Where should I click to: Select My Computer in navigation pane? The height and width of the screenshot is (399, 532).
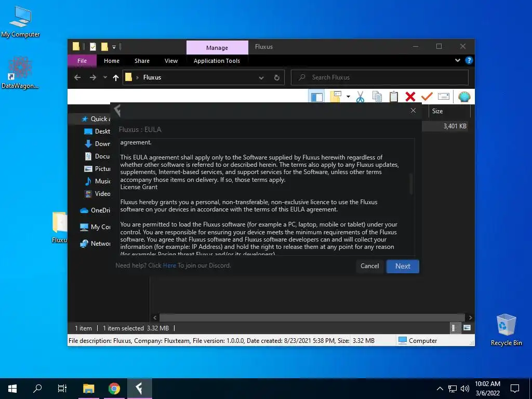[96, 227]
